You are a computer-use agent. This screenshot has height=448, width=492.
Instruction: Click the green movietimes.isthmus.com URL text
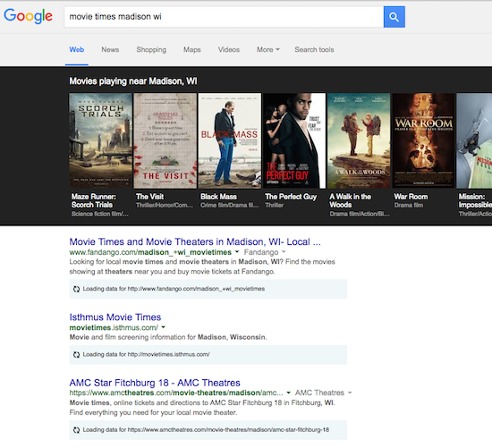[x=114, y=327]
